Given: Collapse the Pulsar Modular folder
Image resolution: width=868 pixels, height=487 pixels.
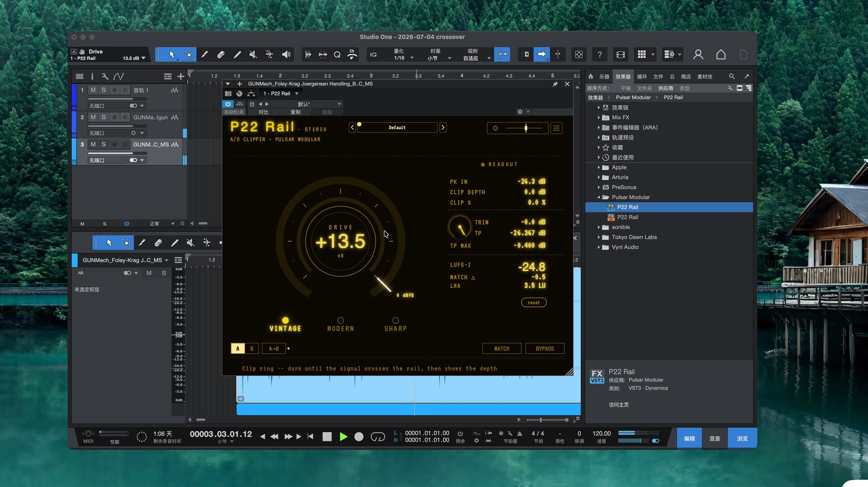Looking at the screenshot, I should 599,197.
